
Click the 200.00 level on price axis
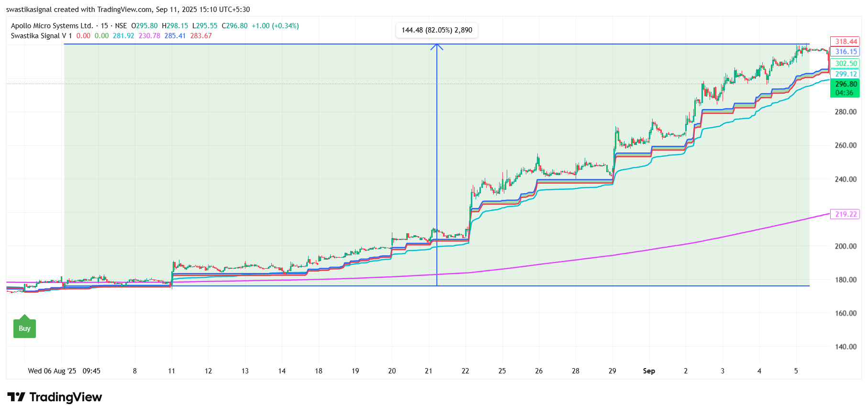846,246
